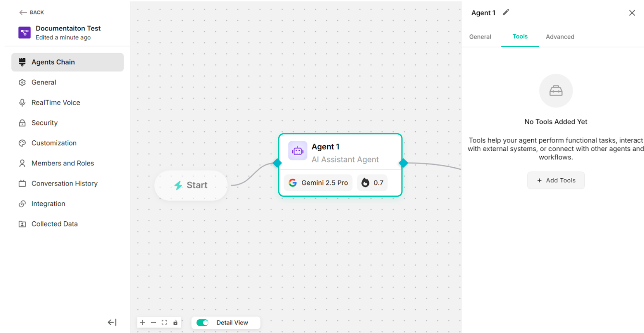Toggle the canvas lock icon
This screenshot has height=333, width=644.
coord(175,323)
